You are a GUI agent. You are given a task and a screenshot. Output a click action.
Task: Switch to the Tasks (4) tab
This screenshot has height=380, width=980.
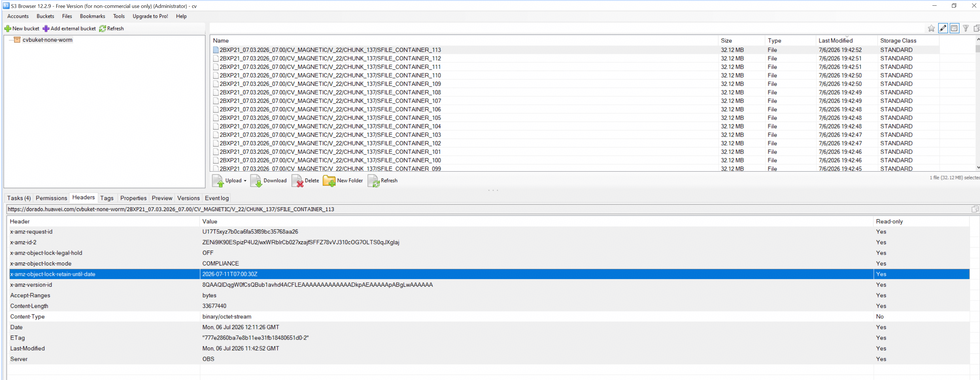coord(19,198)
